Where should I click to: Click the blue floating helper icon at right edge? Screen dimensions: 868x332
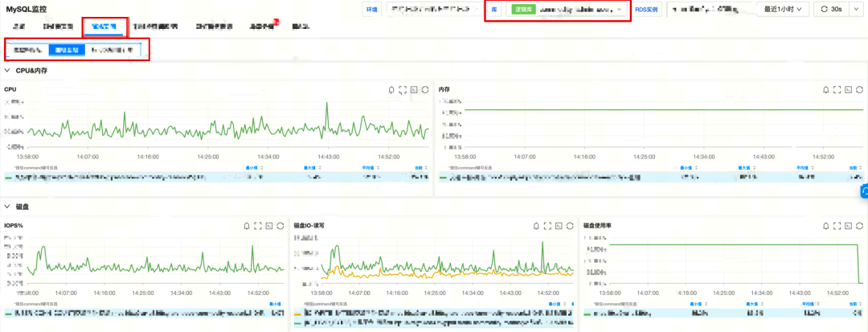[864, 191]
